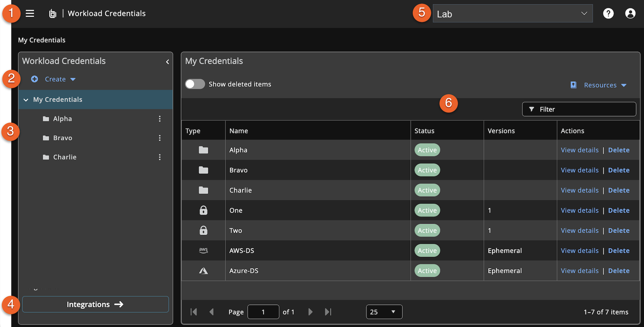Image resolution: width=644 pixels, height=327 pixels.
Task: Click the Alpha folder icon in sidebar tree
Action: pos(46,119)
